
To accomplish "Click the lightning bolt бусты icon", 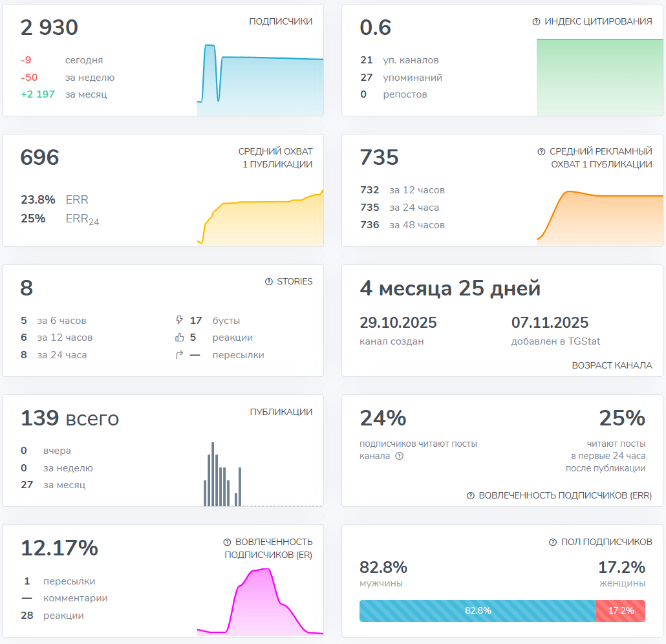I will tap(179, 320).
